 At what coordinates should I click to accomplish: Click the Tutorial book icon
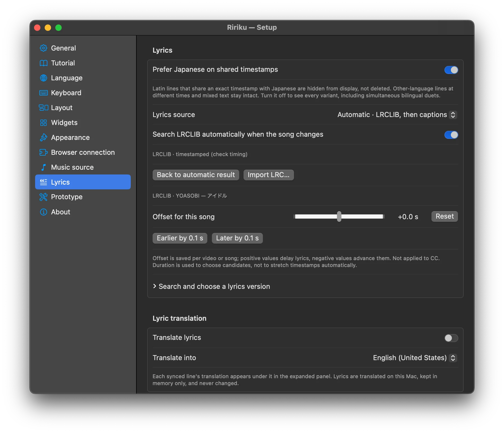pos(43,63)
